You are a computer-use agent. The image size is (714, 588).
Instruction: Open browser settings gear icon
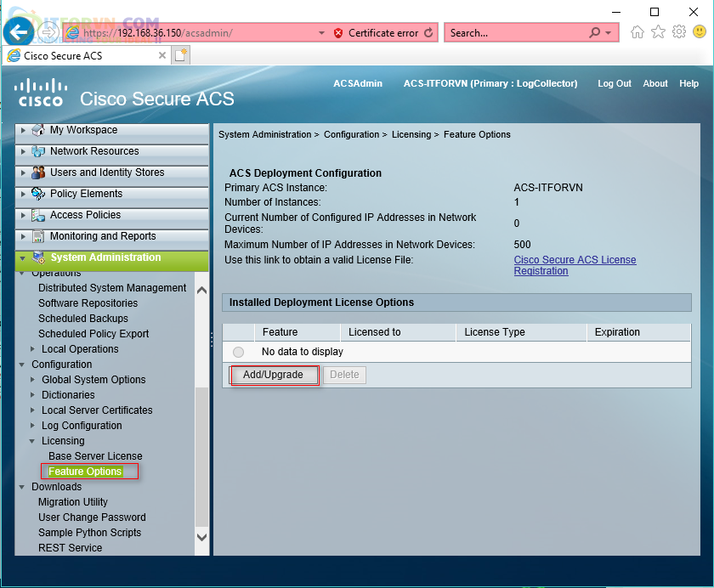pyautogui.click(x=678, y=32)
